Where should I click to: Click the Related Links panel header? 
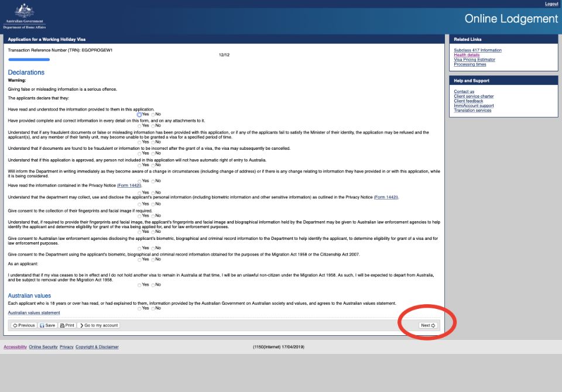coord(503,39)
